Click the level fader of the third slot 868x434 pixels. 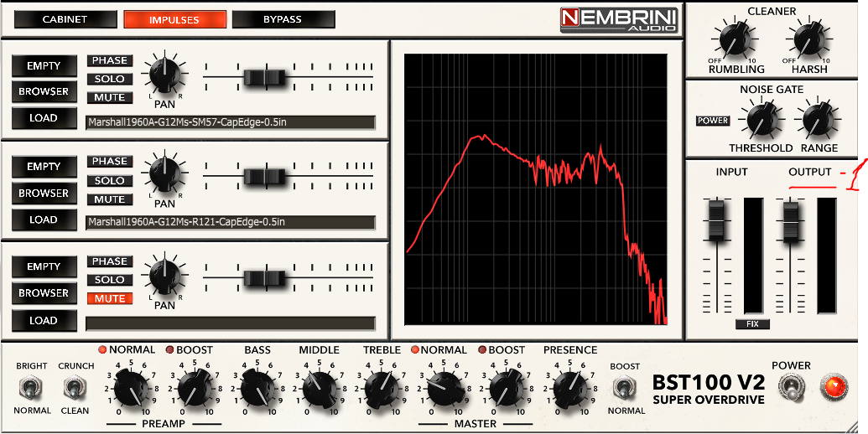click(265, 278)
